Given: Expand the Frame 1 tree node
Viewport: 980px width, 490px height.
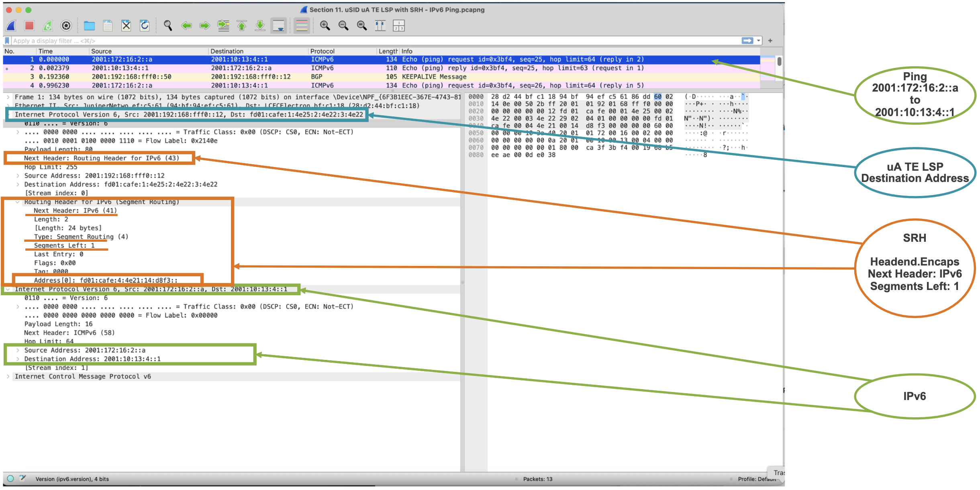Looking at the screenshot, I should 8,97.
